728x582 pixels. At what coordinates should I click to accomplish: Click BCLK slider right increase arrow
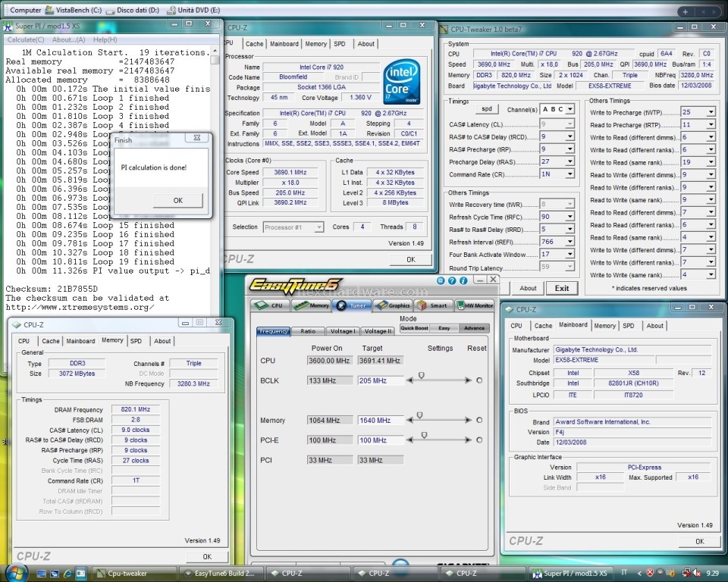[x=468, y=380]
